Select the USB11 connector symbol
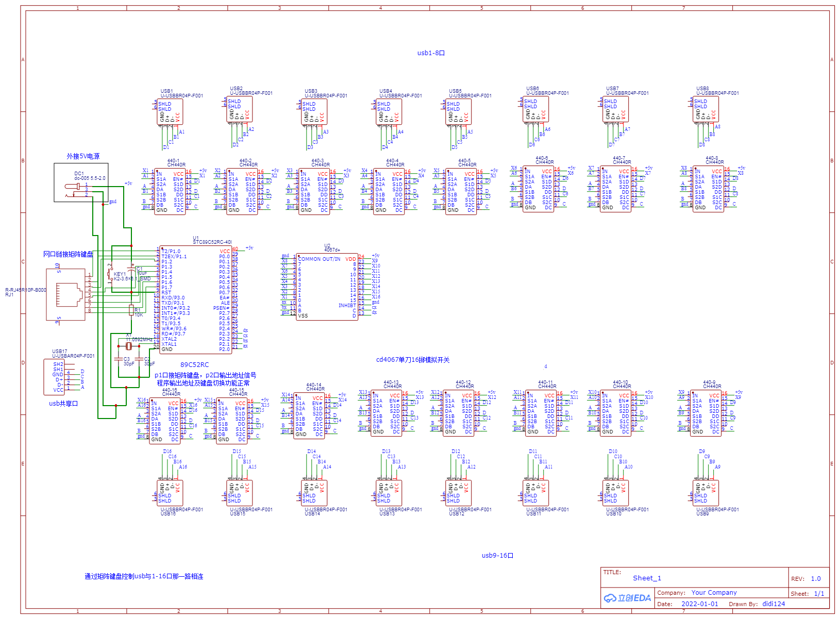This screenshot has width=840, height=619. tap(536, 493)
